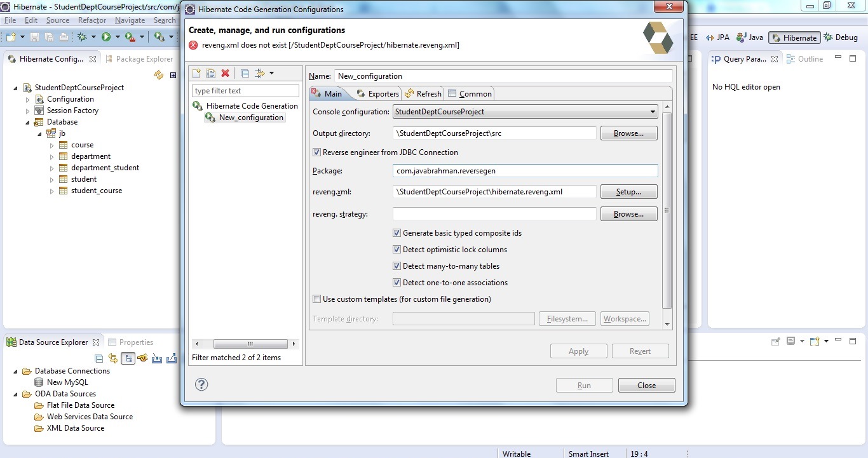Image resolution: width=868 pixels, height=458 pixels.
Task: Click the type filter text box
Action: click(x=245, y=91)
